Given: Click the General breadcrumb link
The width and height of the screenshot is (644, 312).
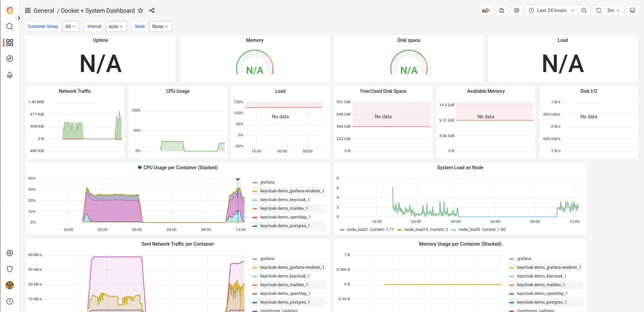Looking at the screenshot, I should pos(44,11).
